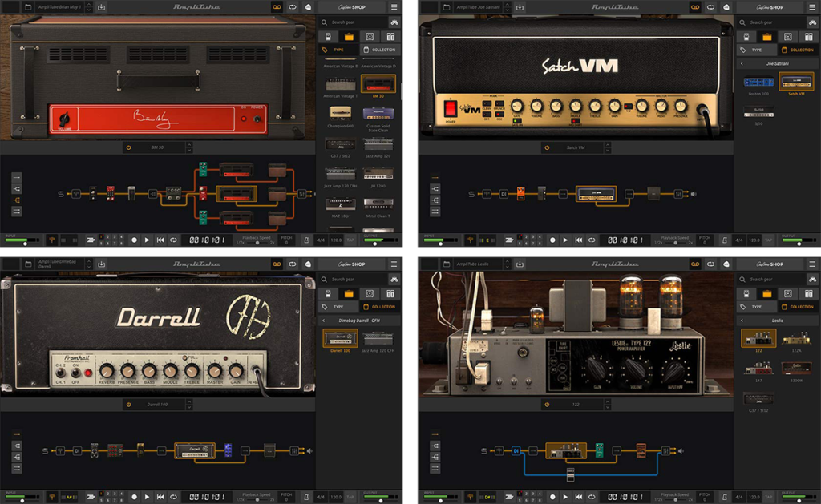Open BM 30 amp model selector arrows
The image size is (821, 504).
[189, 147]
